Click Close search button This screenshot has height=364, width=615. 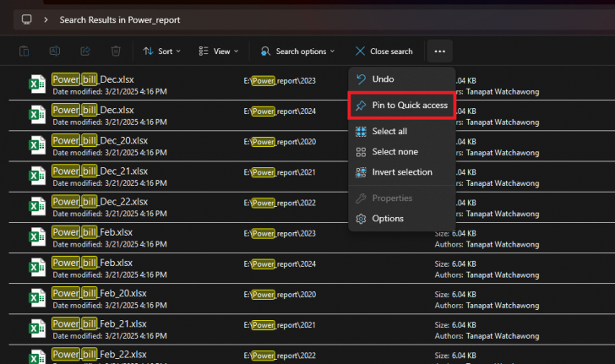[384, 52]
